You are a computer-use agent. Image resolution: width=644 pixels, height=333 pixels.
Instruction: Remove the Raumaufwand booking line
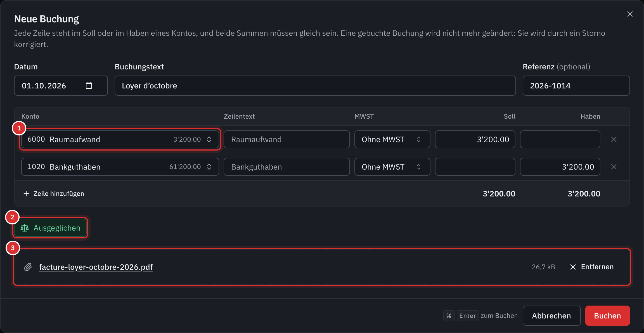pos(614,139)
